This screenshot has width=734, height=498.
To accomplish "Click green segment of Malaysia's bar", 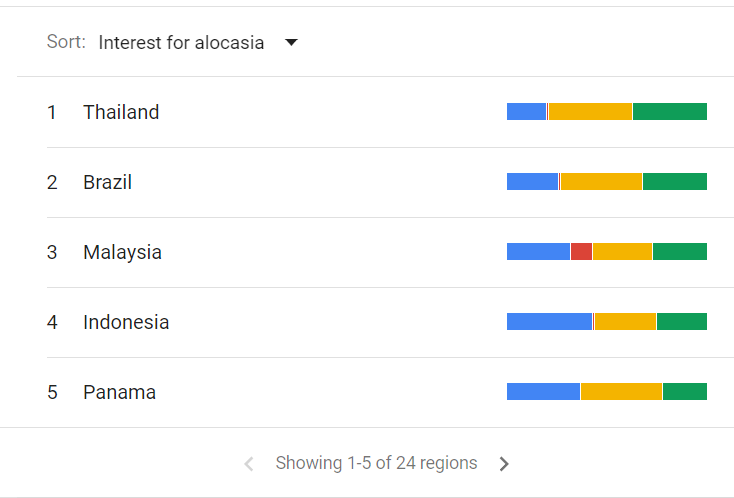I will click(679, 252).
